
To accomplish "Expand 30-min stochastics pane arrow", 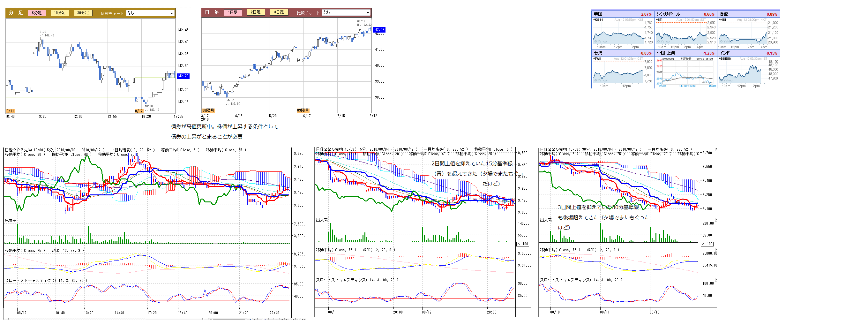I will [716, 280].
